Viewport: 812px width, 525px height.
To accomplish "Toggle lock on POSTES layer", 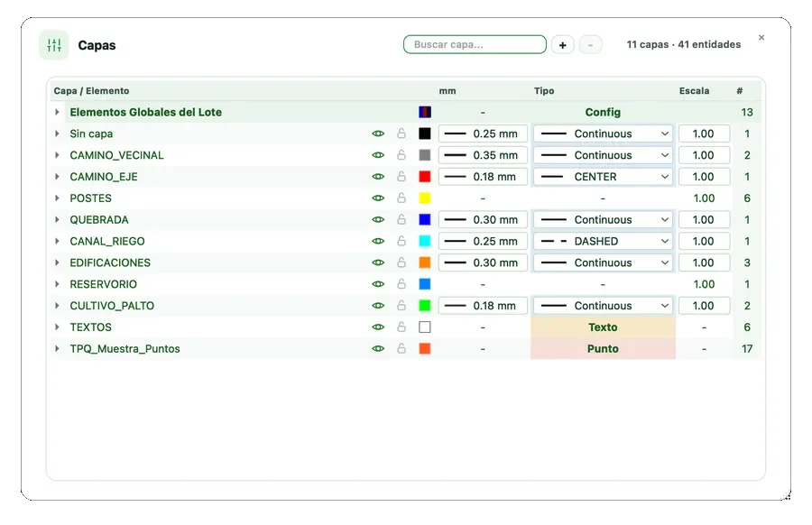I will click(401, 198).
